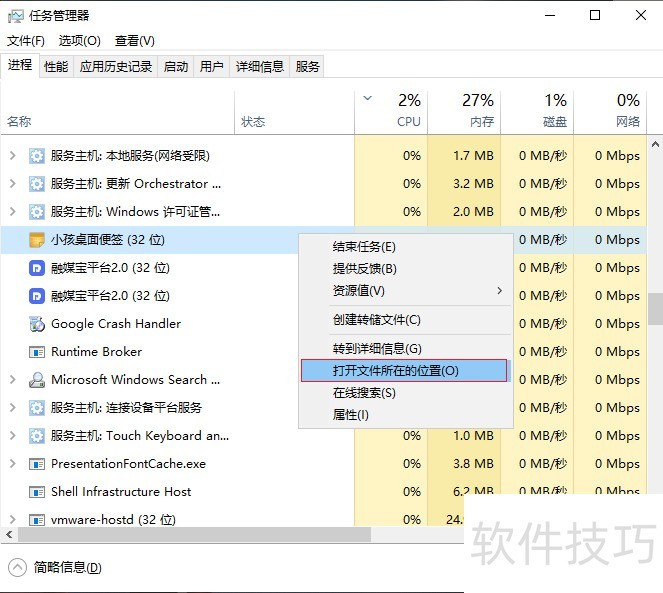
Task: Switch to the 服务 tab
Action: pyautogui.click(x=307, y=66)
